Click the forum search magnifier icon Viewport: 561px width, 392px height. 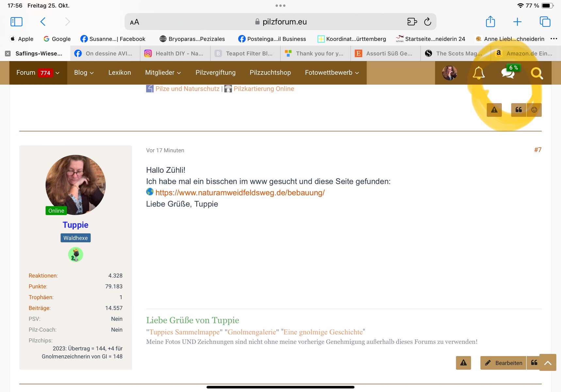[537, 73]
